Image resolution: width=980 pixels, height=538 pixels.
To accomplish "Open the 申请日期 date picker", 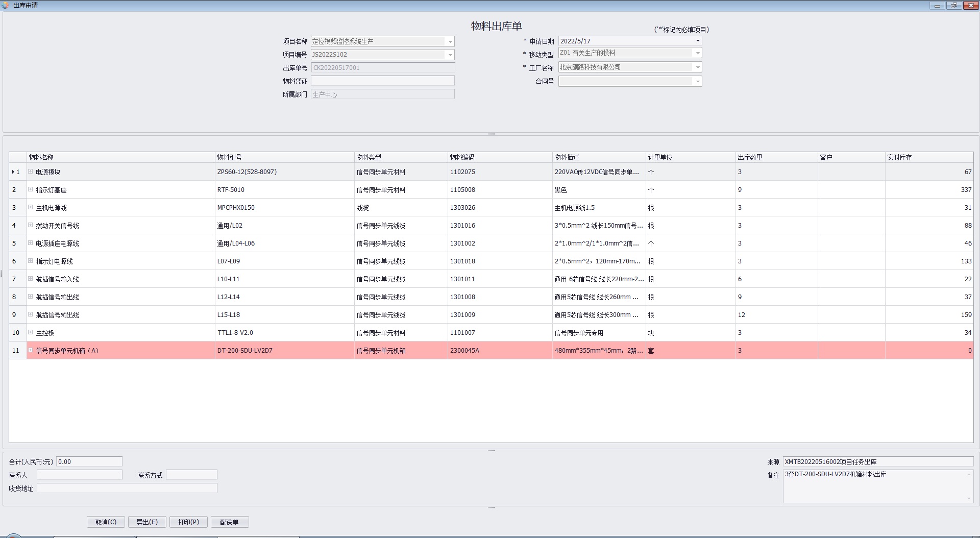I will 697,41.
